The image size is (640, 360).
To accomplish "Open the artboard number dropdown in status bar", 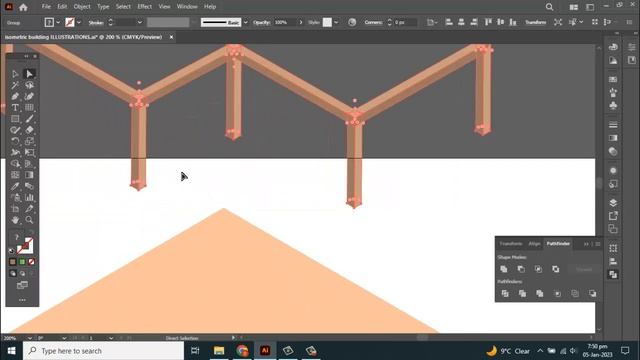I will [x=111, y=338].
